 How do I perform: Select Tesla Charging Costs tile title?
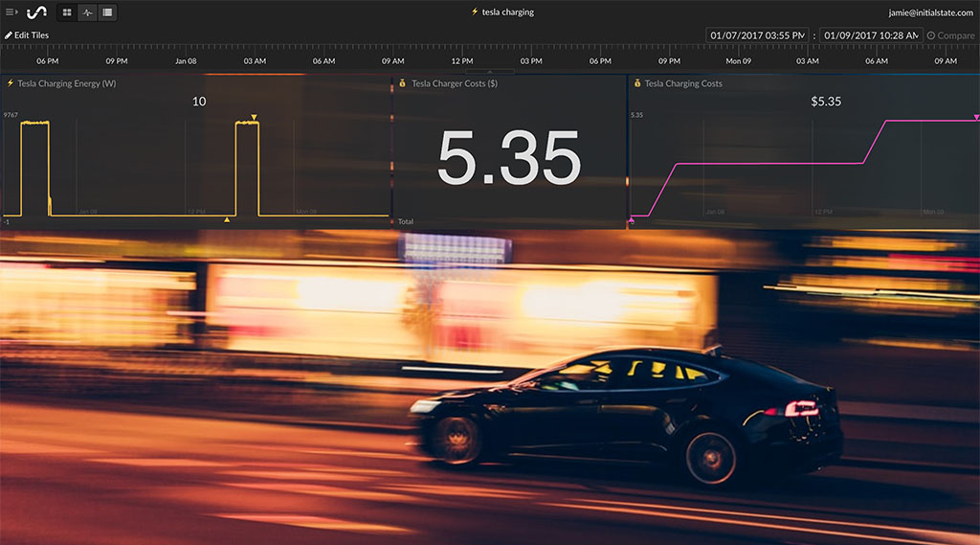tap(683, 83)
